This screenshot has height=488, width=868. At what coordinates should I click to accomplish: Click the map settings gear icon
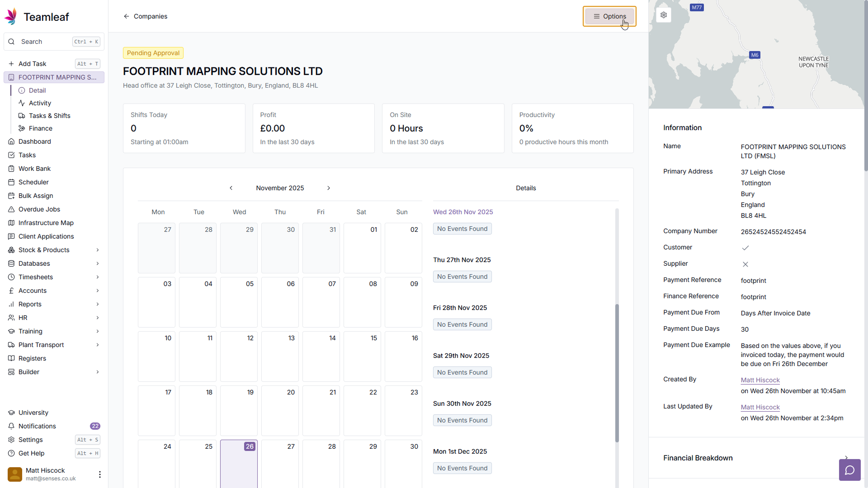(663, 15)
